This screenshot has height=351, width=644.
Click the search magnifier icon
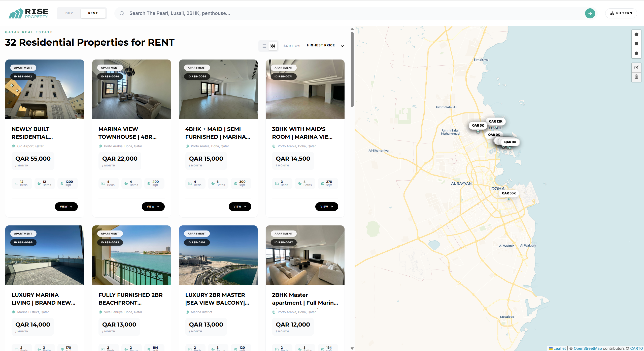click(122, 13)
